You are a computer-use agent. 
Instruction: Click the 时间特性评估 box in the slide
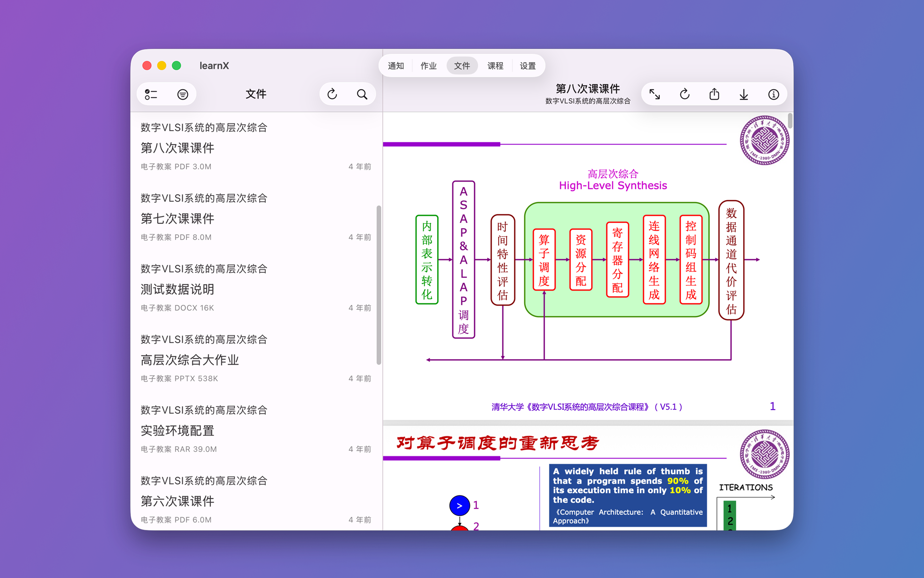[503, 260]
